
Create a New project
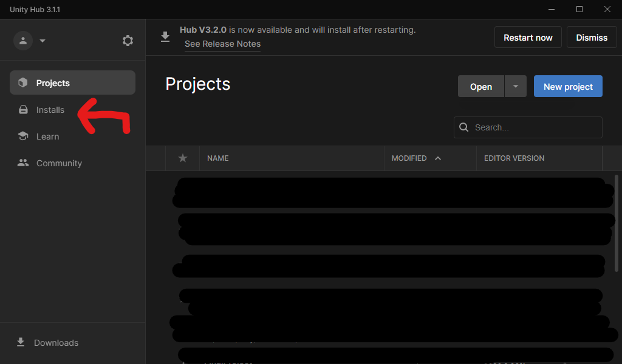[x=568, y=86]
